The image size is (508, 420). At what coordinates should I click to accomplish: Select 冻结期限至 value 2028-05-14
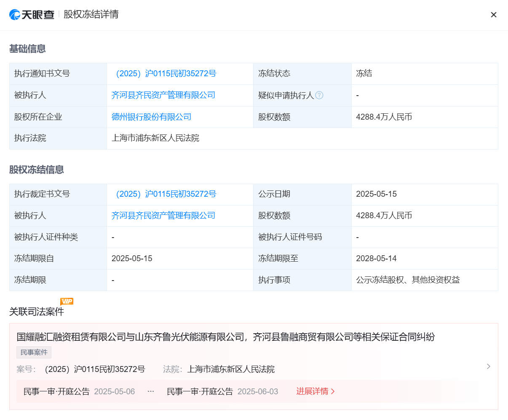(x=377, y=259)
